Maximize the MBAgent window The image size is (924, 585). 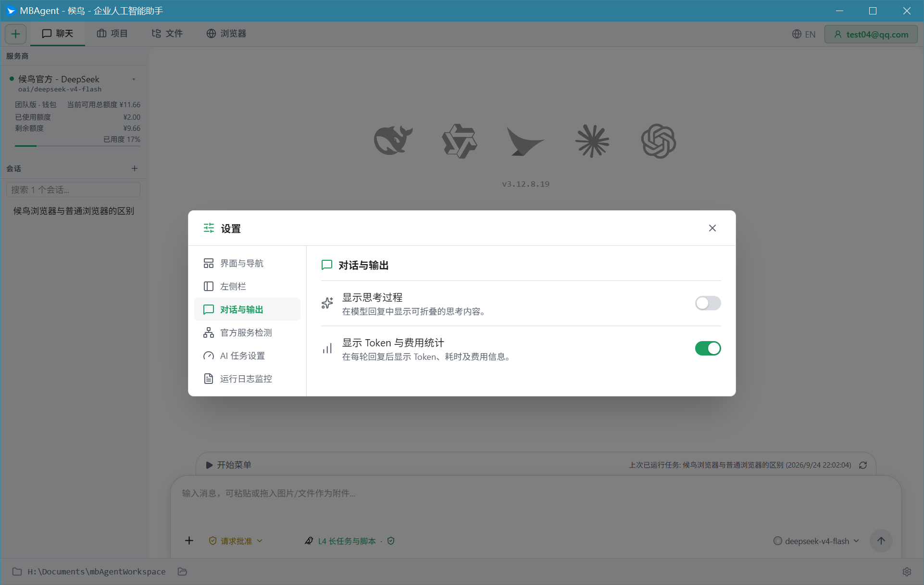[873, 11]
